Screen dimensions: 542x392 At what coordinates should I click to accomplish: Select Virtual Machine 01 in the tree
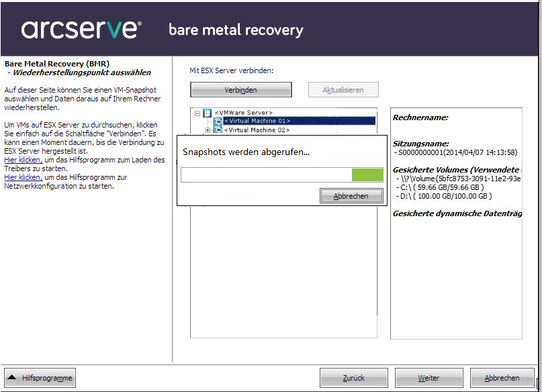257,121
